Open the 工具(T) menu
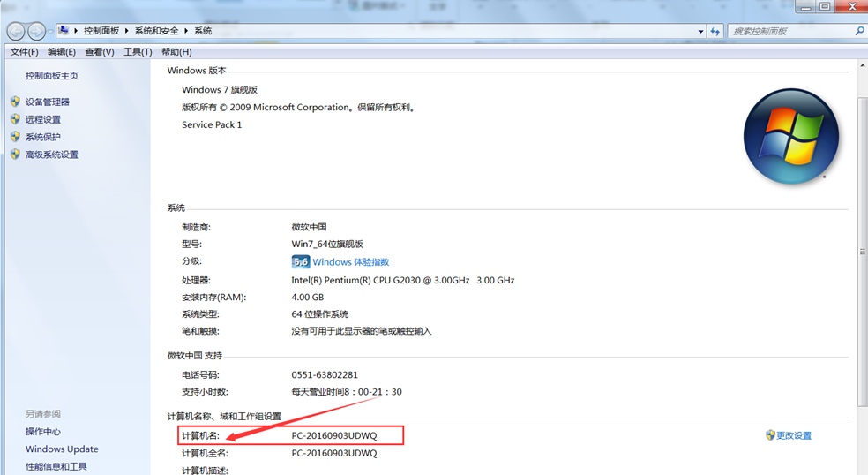This screenshot has width=868, height=475. [138, 51]
